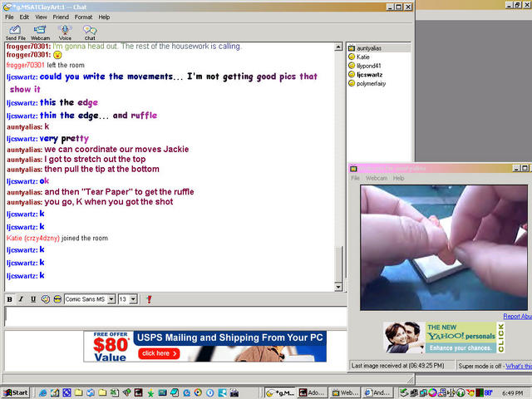Open the webcam window's Webcam menu
532x399 pixels.
tap(377, 178)
